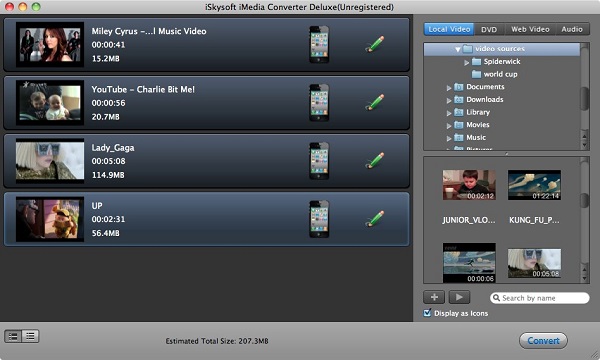Expand the Downloads folder
The image size is (600, 360).
[x=449, y=100]
